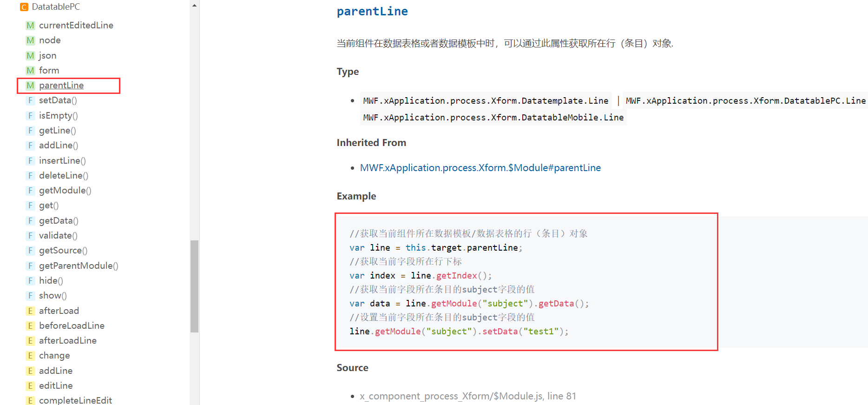Open the $Module.js source file link

(x=467, y=396)
